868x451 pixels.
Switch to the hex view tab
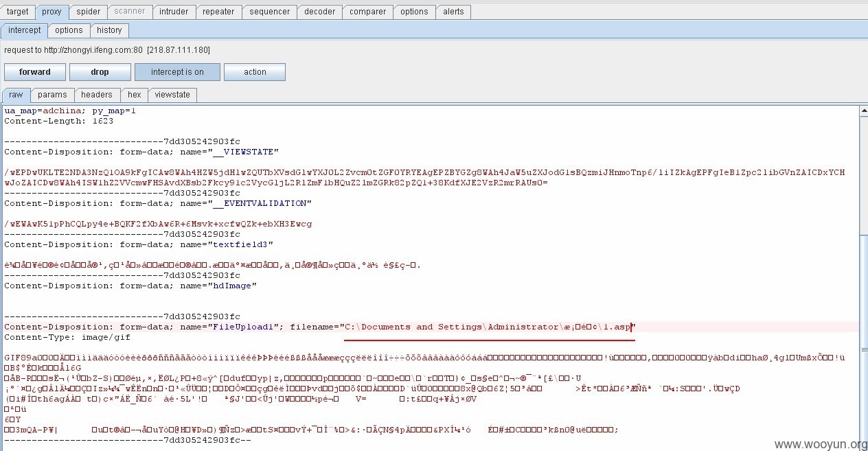(x=135, y=95)
